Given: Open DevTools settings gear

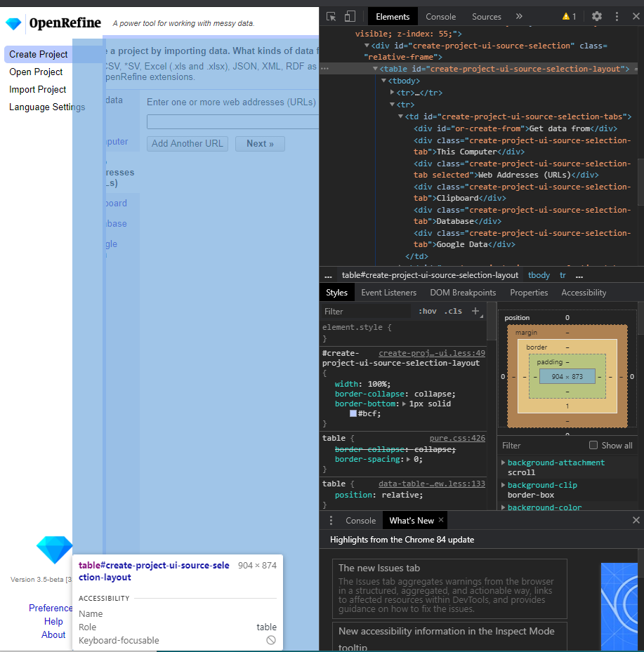Looking at the screenshot, I should pos(596,17).
